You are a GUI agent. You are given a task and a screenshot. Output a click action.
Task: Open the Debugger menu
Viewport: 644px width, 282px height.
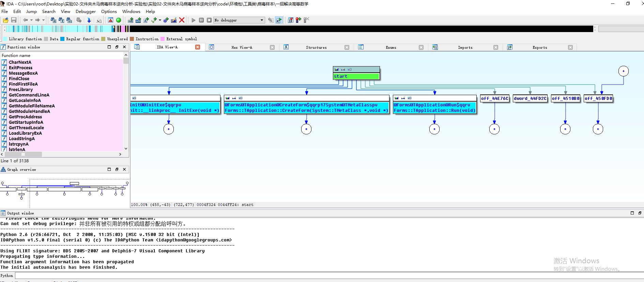pyautogui.click(x=86, y=11)
